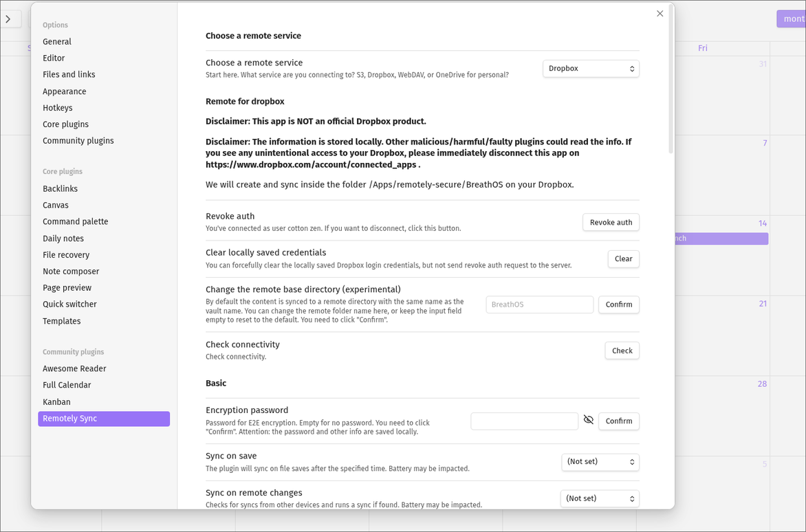This screenshot has height=532, width=806.
Task: Click the Fri column header in calendar
Action: tap(703, 47)
